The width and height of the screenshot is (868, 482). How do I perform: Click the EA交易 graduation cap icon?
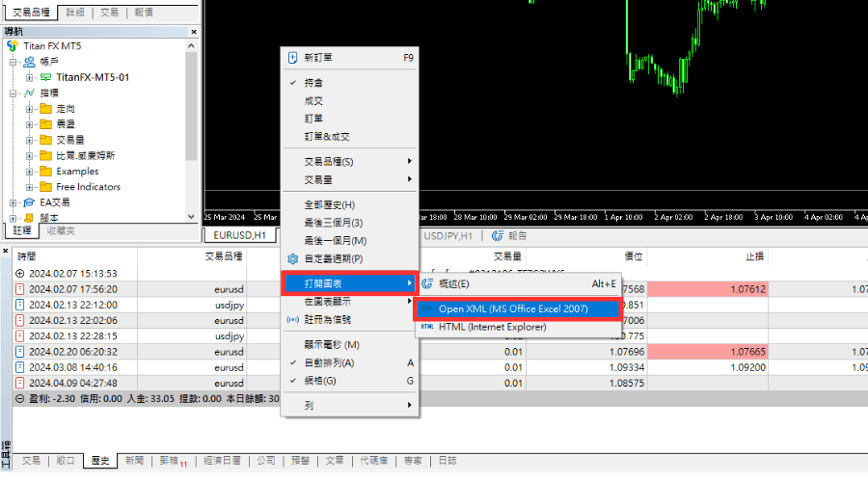point(29,202)
